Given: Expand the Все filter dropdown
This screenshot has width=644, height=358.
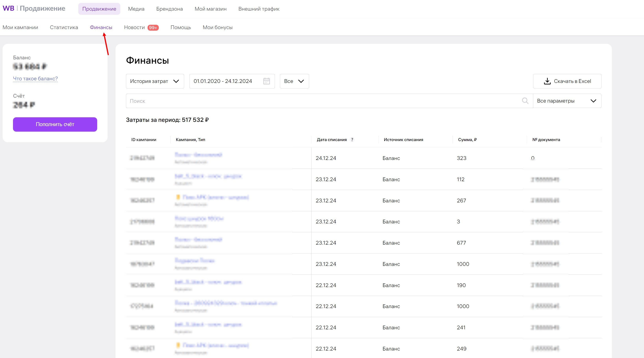Looking at the screenshot, I should click(294, 81).
